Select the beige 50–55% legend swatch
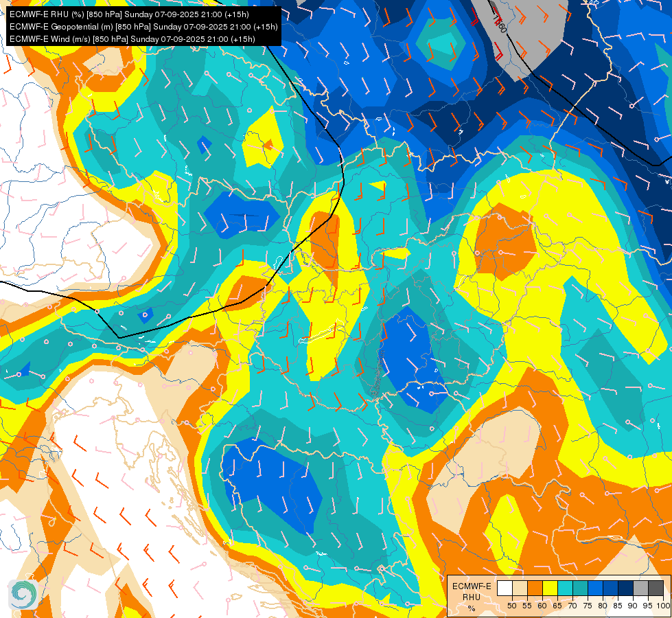The width and height of the screenshot is (672, 618). 520,588
